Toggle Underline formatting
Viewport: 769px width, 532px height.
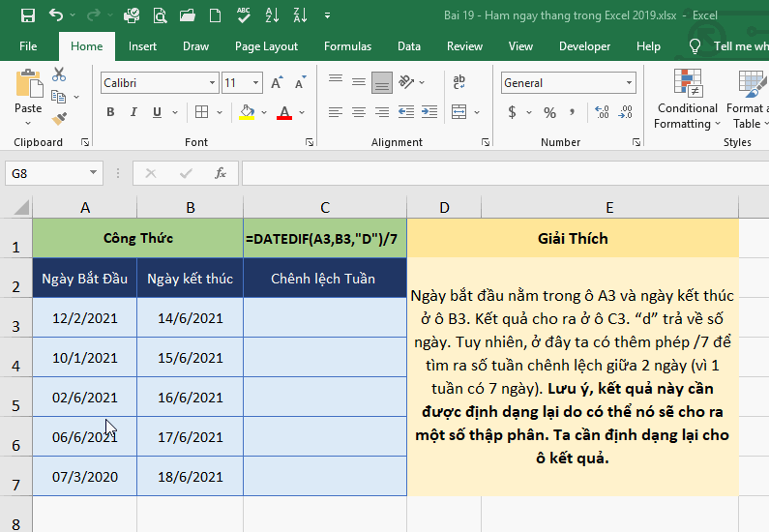157,112
